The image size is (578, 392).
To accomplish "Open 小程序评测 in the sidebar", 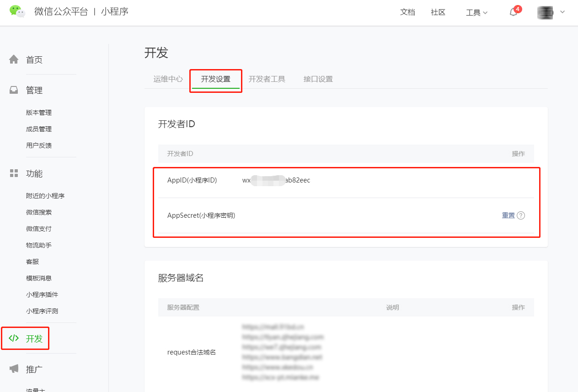I will click(42, 311).
